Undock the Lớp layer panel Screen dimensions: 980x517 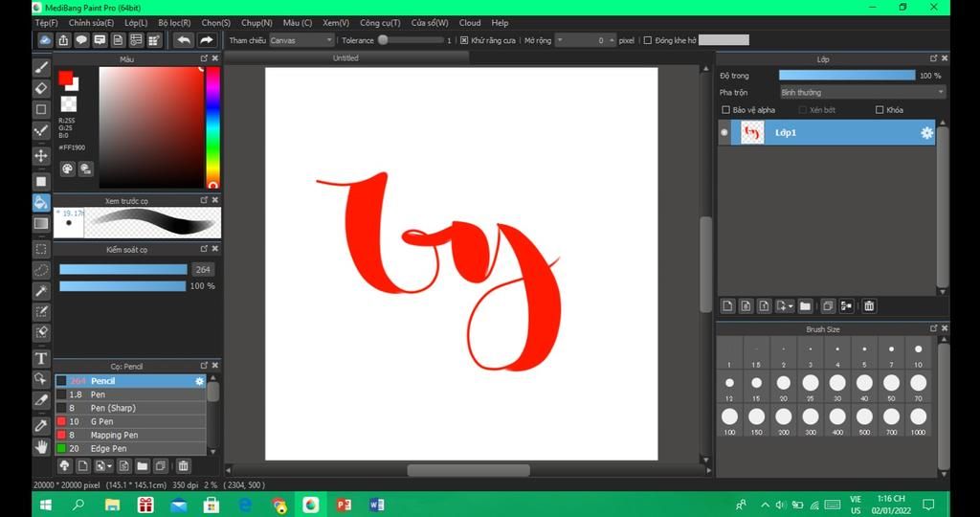pyautogui.click(x=934, y=58)
